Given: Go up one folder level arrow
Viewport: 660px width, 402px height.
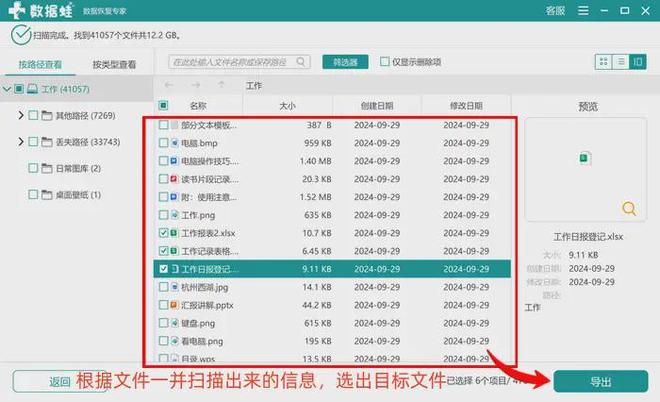Looking at the screenshot, I should (221, 85).
